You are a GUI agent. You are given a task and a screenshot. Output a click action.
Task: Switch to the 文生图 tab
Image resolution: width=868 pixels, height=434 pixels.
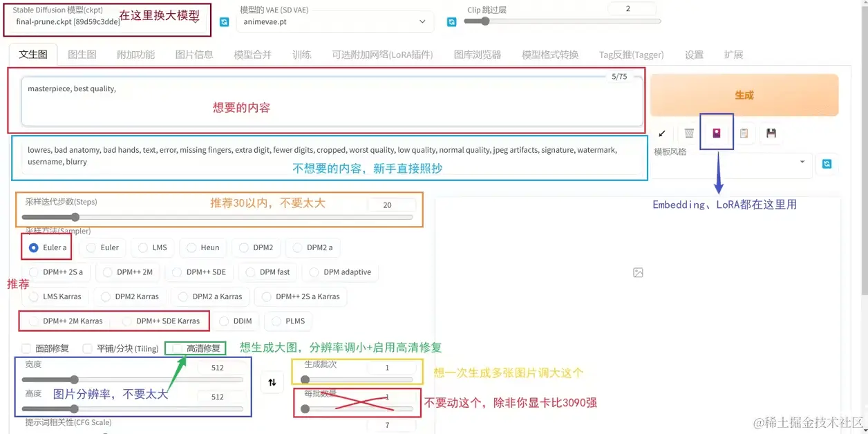click(x=33, y=55)
